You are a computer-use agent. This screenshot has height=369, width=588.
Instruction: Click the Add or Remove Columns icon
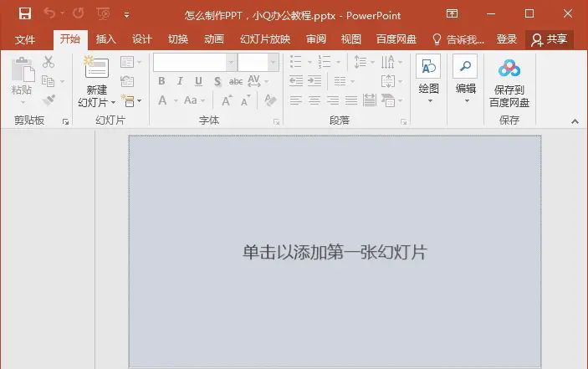pos(340,81)
